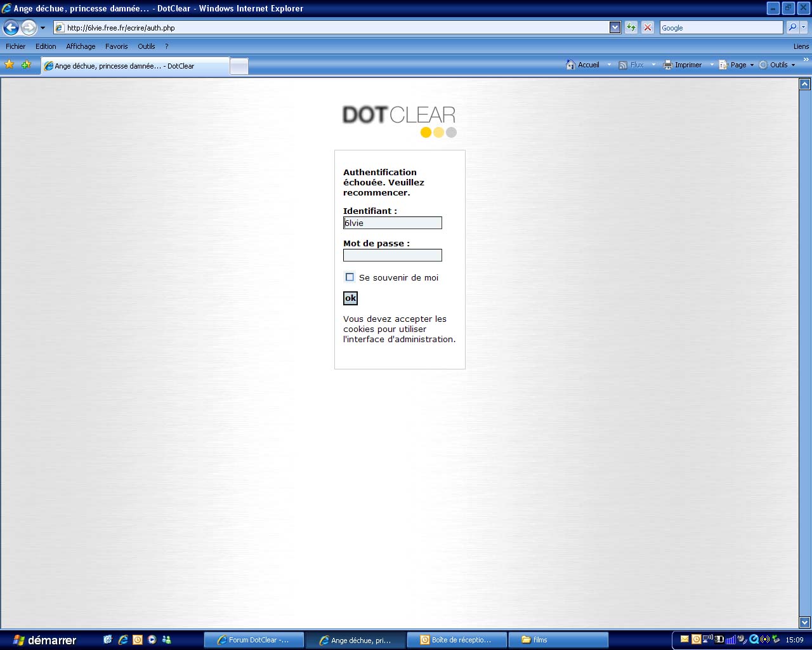Expand the command bar Outils dropdown arrow
Viewport: 812px width, 650px height.
coord(793,65)
